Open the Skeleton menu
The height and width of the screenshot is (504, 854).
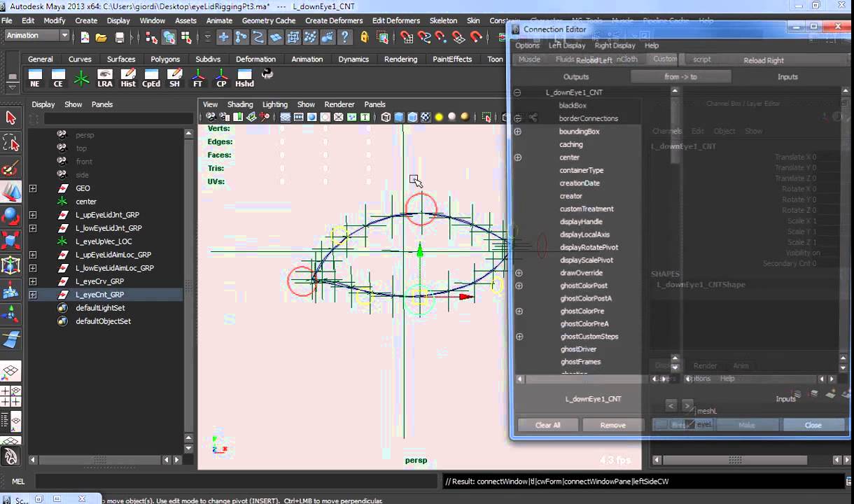443,20
